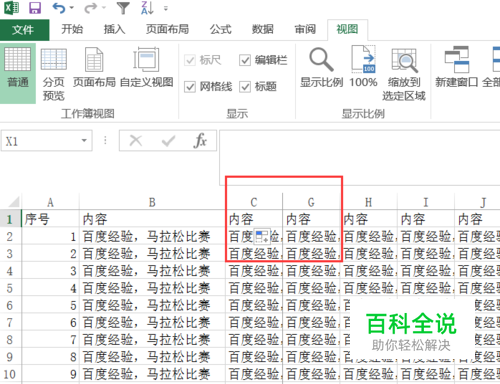Click the sort A to Z icon

point(147,8)
